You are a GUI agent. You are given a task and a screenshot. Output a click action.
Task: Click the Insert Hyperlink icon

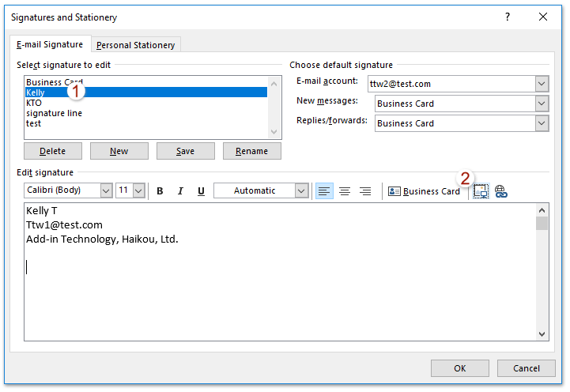(501, 191)
